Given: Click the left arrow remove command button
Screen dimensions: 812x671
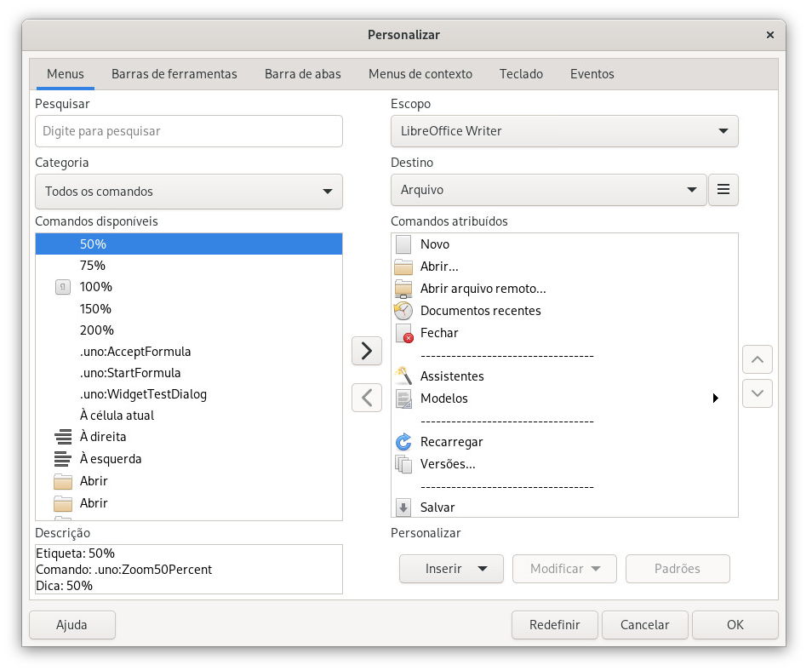Looking at the screenshot, I should 366,398.
